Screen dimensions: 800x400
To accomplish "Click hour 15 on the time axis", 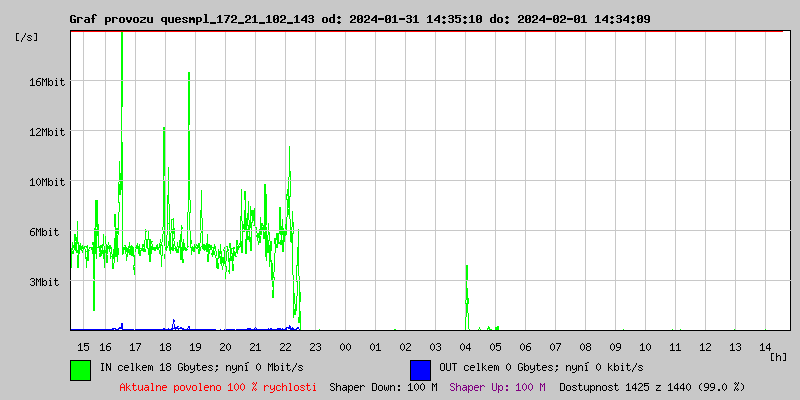I will tap(83, 347).
